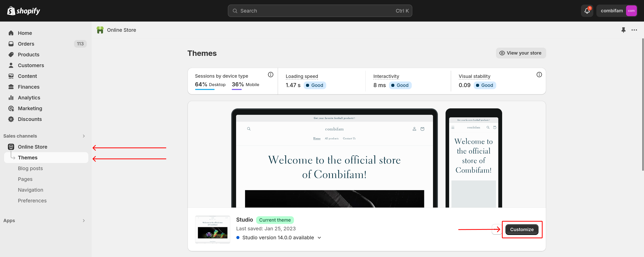Open the combifam account menu
The image size is (644, 257).
(616, 11)
